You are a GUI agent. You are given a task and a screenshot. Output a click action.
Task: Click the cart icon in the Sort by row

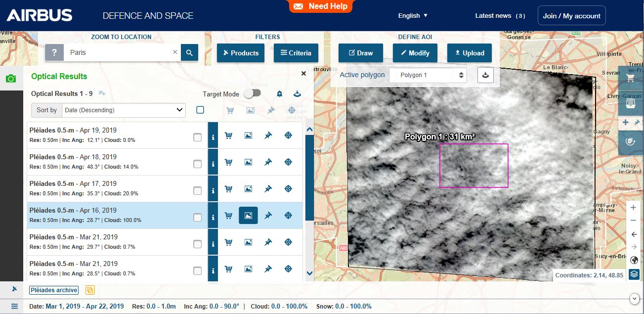coord(230,110)
